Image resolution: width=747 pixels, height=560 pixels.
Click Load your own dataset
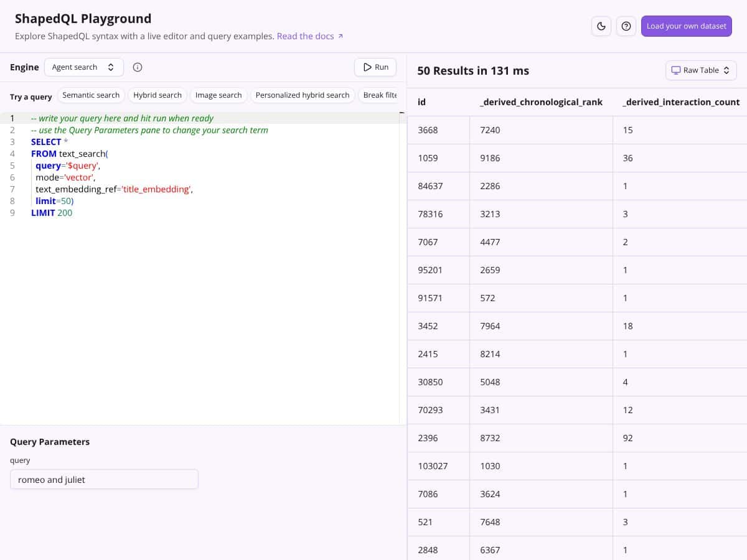[686, 26]
